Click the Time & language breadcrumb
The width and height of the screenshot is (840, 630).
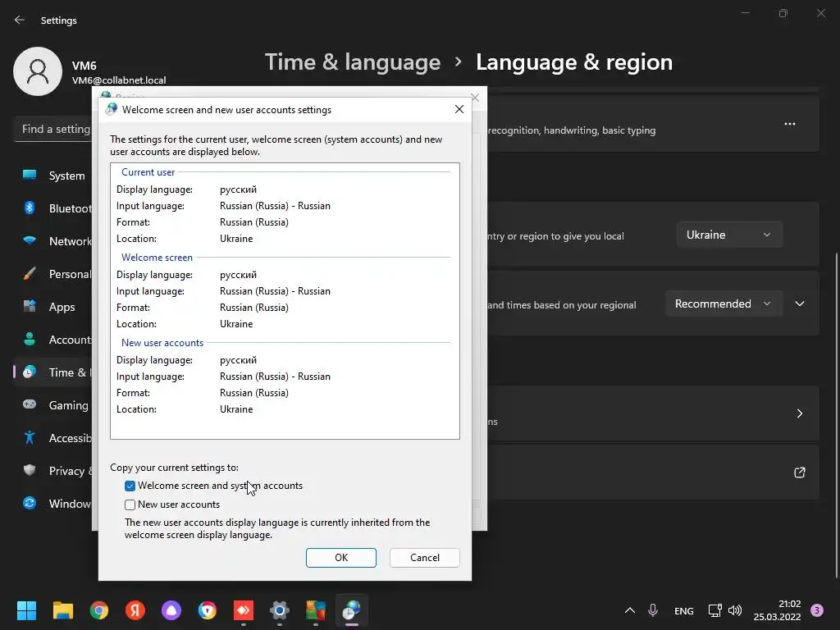click(x=353, y=62)
